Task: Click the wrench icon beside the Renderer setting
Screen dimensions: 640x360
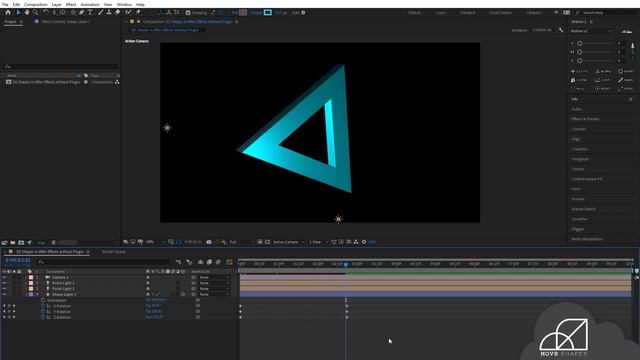Action: point(560,30)
